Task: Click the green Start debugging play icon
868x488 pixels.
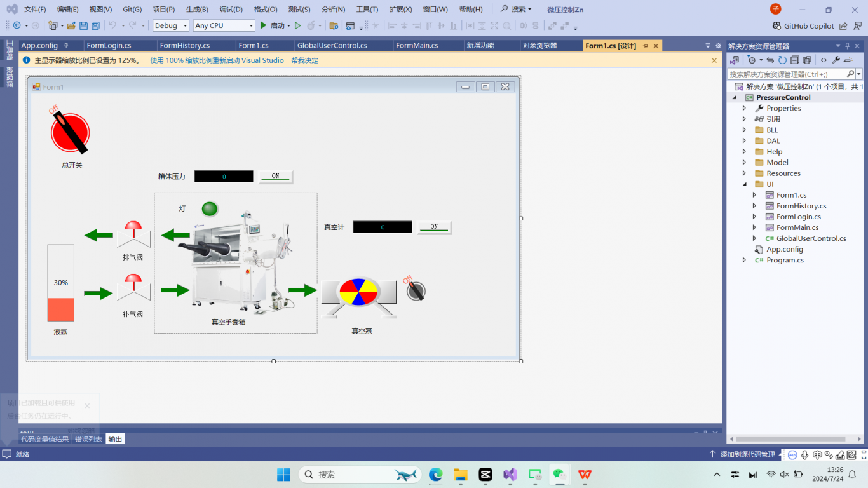Action: [x=264, y=25]
